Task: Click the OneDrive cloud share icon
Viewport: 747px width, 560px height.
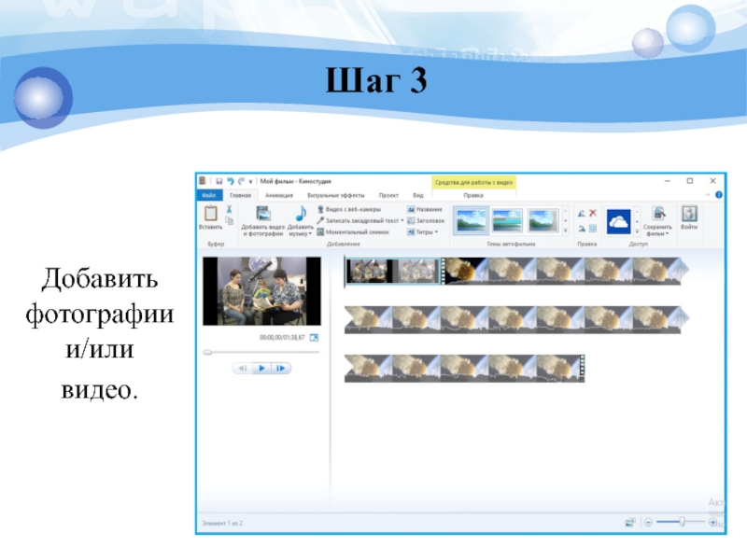Action: (x=619, y=221)
